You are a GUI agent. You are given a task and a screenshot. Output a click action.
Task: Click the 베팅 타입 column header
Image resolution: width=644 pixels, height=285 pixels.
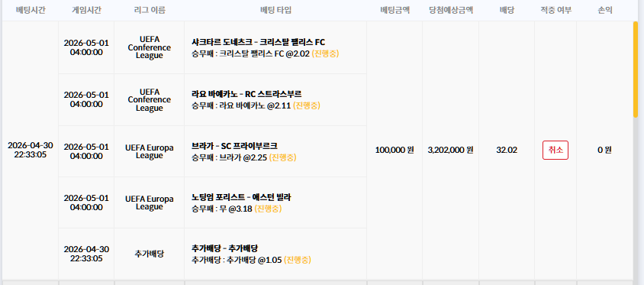[275, 10]
